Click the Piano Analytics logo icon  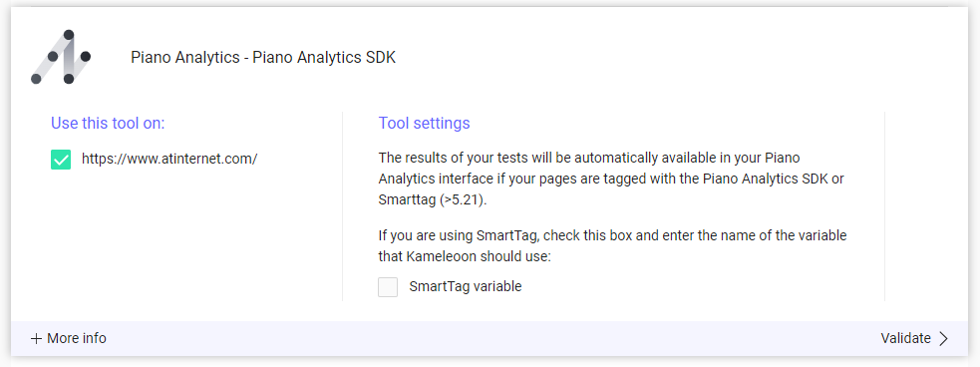click(x=61, y=56)
